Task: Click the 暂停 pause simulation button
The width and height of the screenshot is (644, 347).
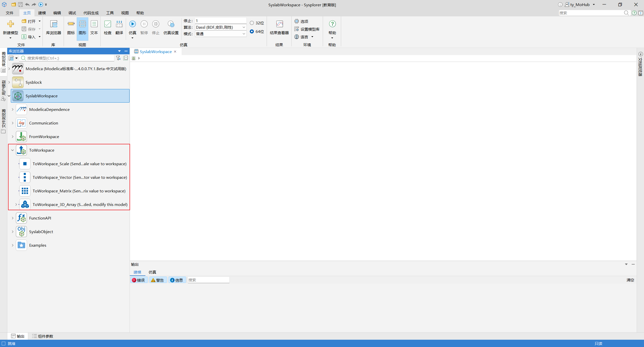Action: 144,24
